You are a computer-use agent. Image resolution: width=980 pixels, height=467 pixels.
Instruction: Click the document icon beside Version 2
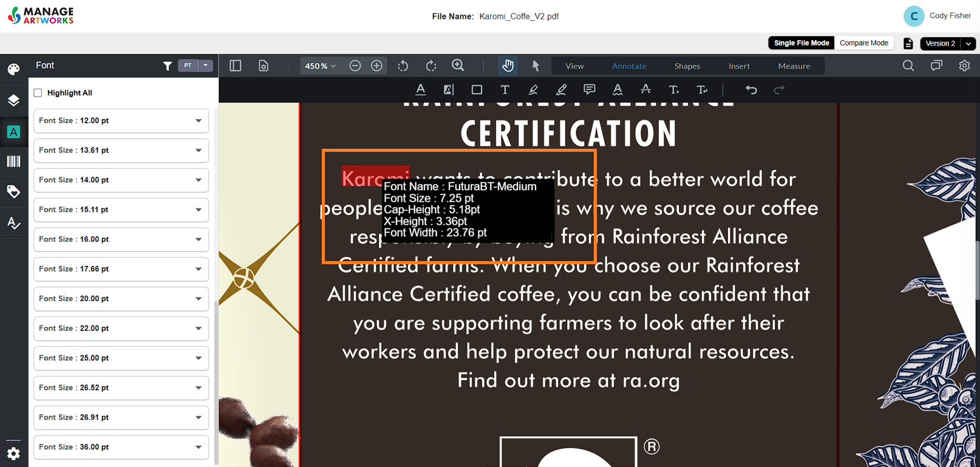[908, 43]
